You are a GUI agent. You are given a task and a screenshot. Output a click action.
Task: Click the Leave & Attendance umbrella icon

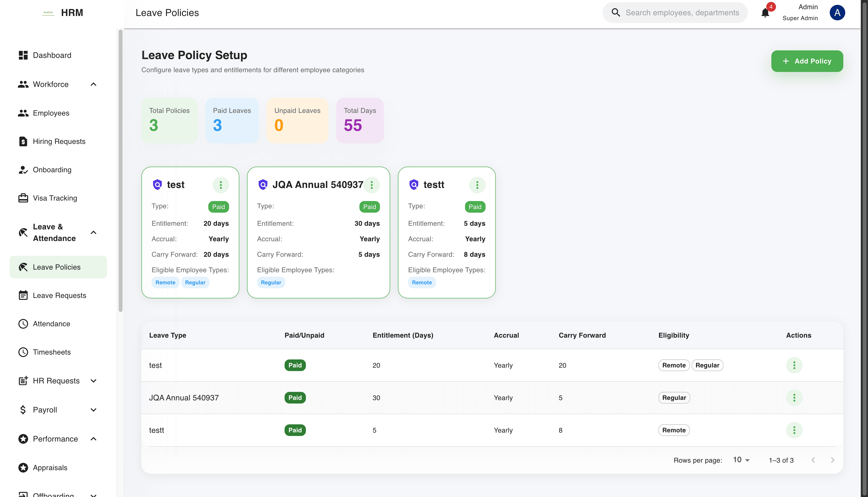click(x=23, y=233)
